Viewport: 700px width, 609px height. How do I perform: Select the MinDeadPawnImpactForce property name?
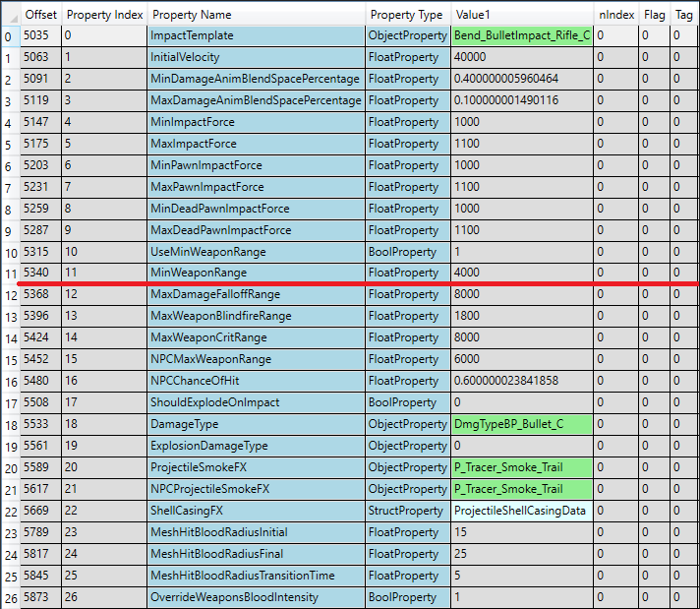257,209
